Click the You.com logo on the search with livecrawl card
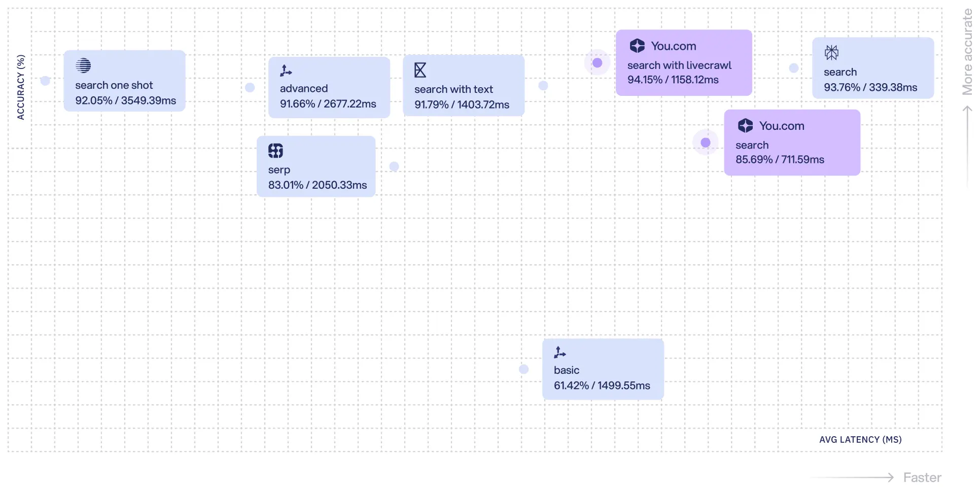Image resolution: width=980 pixels, height=490 pixels. click(637, 46)
